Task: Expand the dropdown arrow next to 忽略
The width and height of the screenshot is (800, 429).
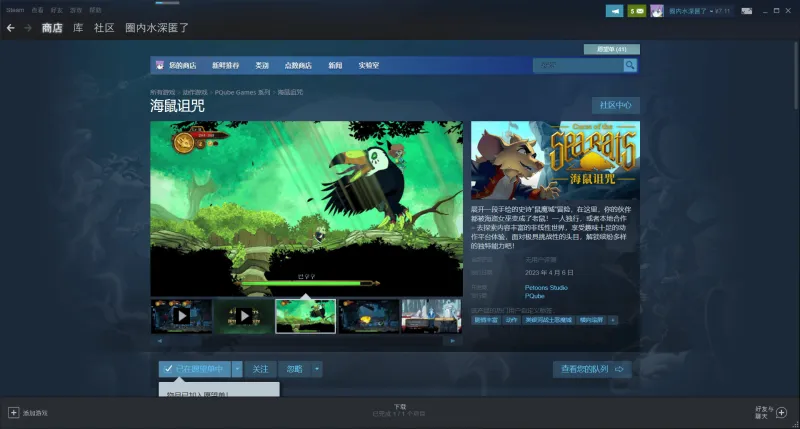Action: click(317, 369)
